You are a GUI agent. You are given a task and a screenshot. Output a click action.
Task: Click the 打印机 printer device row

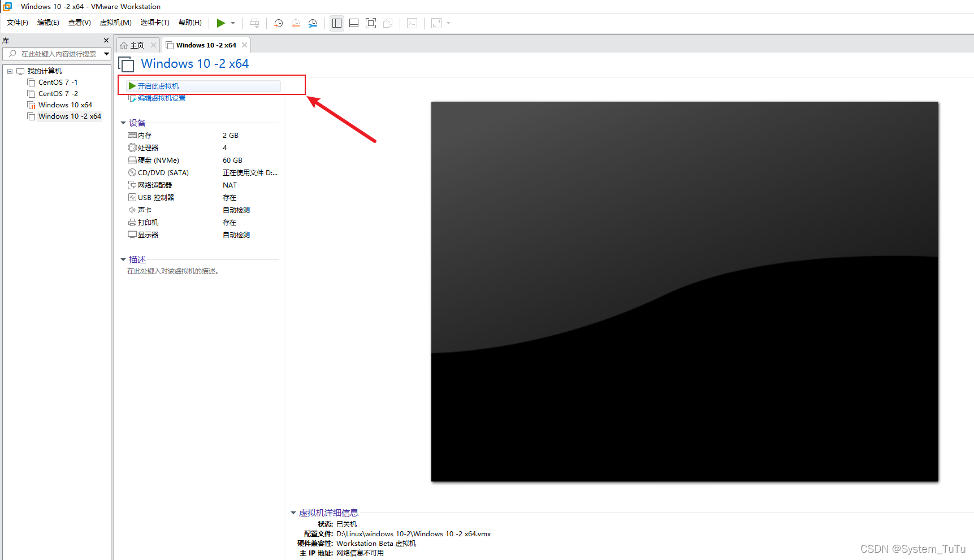coord(203,223)
